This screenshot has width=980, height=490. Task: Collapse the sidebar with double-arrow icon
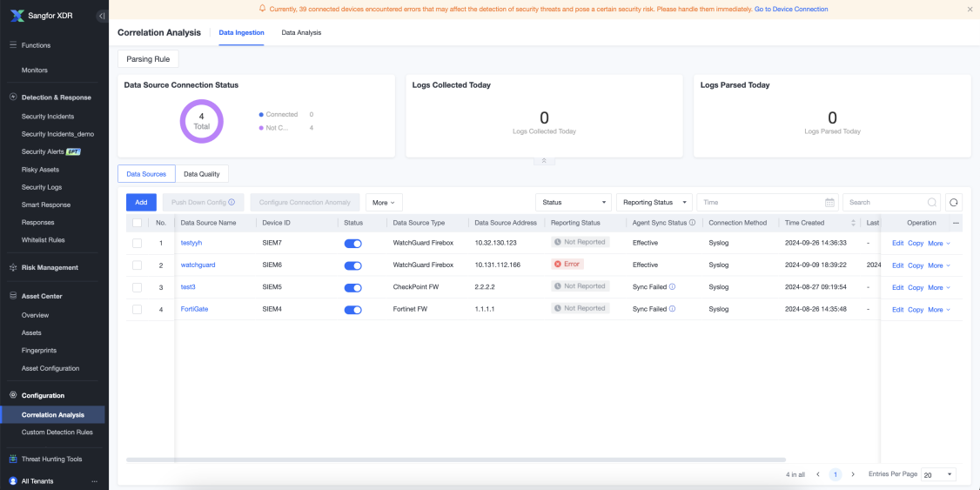[101, 16]
